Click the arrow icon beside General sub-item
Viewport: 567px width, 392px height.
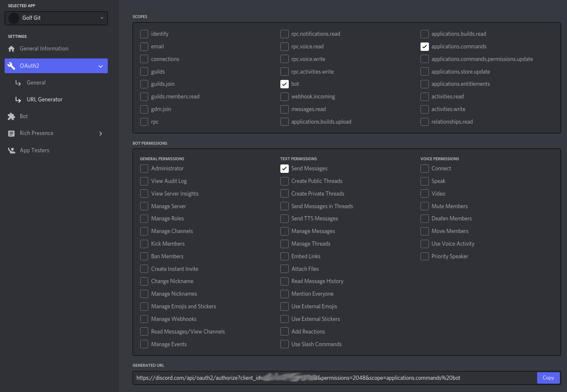click(18, 83)
